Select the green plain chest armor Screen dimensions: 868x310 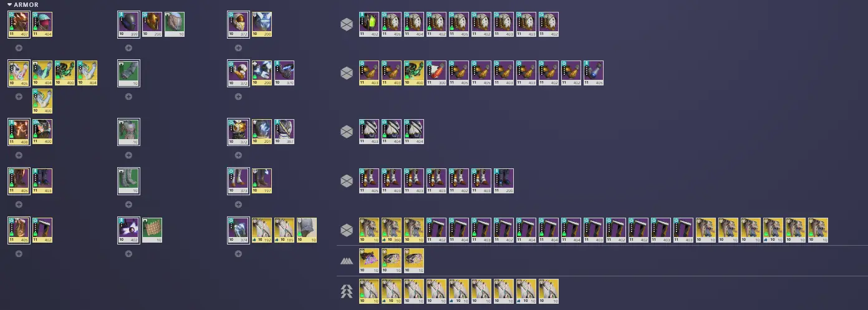pyautogui.click(x=128, y=132)
